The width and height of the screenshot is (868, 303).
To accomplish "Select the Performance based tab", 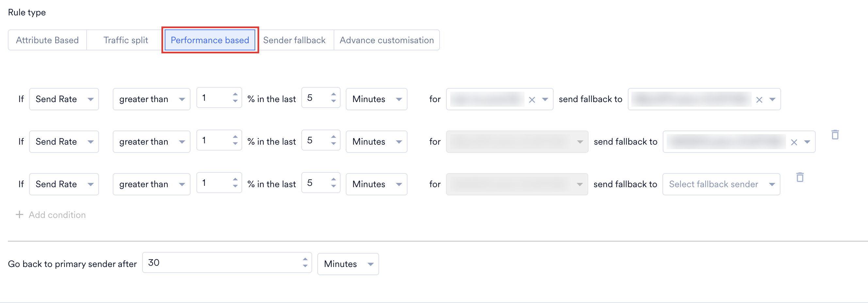I will 210,40.
